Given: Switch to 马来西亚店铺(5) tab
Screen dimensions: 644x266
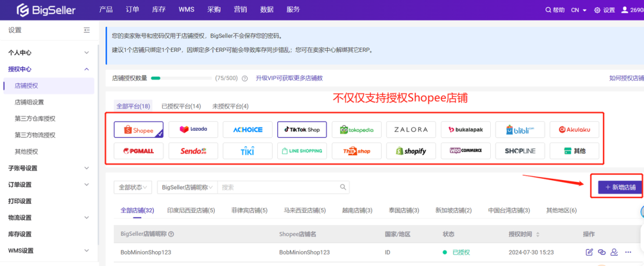Looking at the screenshot, I should [305, 211].
